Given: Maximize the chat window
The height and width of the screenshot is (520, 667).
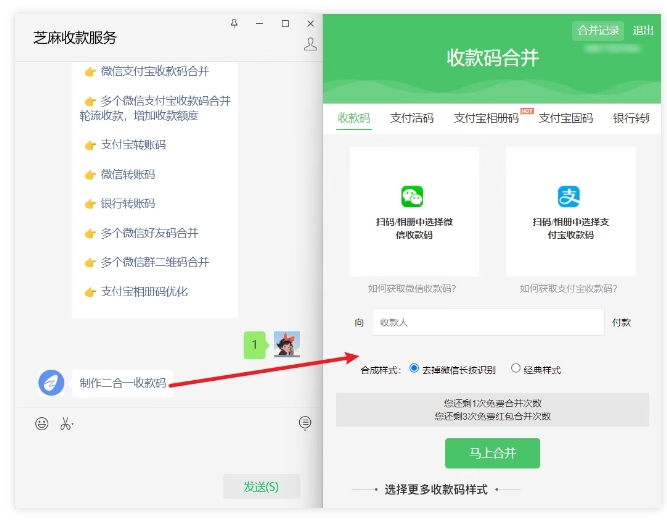Looking at the screenshot, I should tap(285, 23).
